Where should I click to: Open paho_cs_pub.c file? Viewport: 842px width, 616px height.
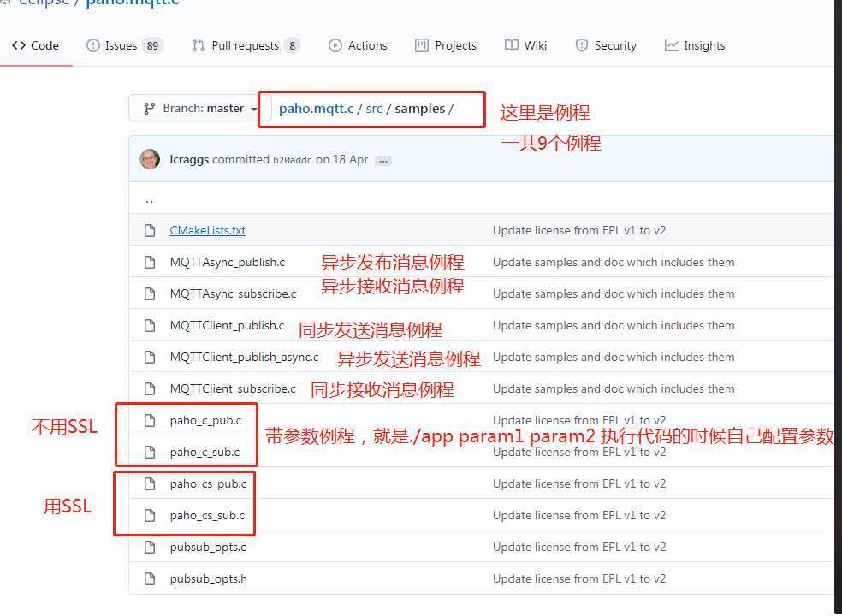208,484
